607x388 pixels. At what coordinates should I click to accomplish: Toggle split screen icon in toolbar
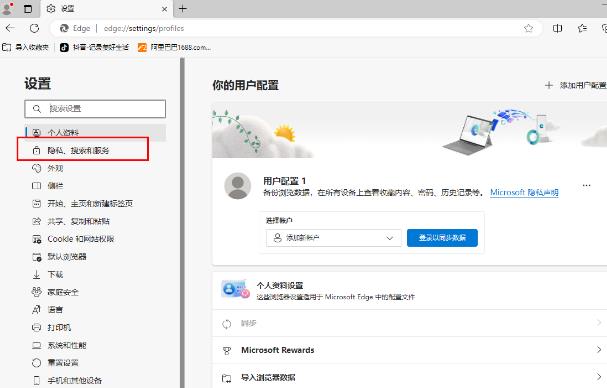point(557,28)
